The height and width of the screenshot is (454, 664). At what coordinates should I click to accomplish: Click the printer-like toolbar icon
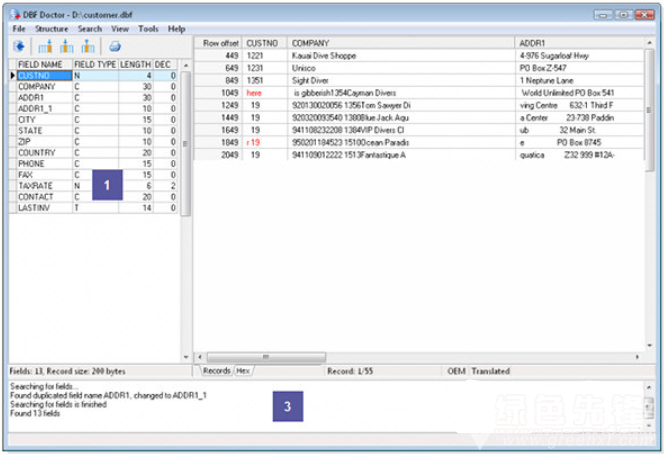coord(114,46)
